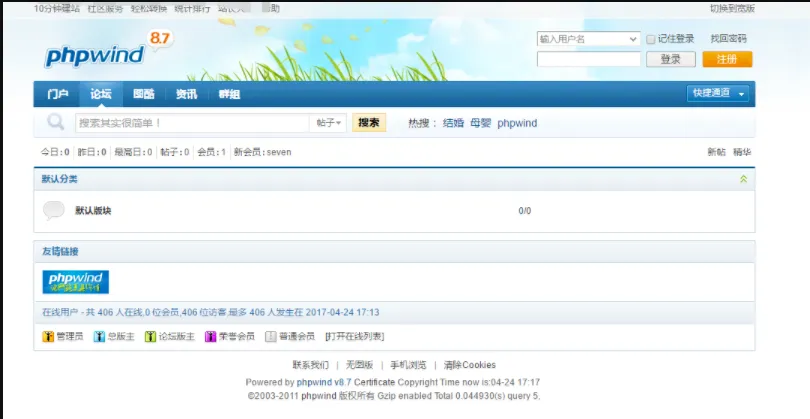Click hot search term phpwind
The height and width of the screenshot is (419, 810).
point(517,123)
